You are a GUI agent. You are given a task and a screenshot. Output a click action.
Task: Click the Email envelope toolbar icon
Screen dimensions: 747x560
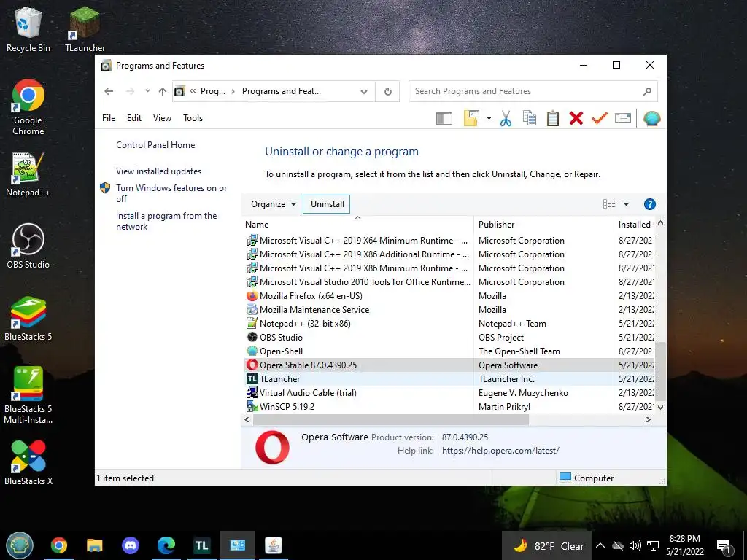tap(623, 117)
